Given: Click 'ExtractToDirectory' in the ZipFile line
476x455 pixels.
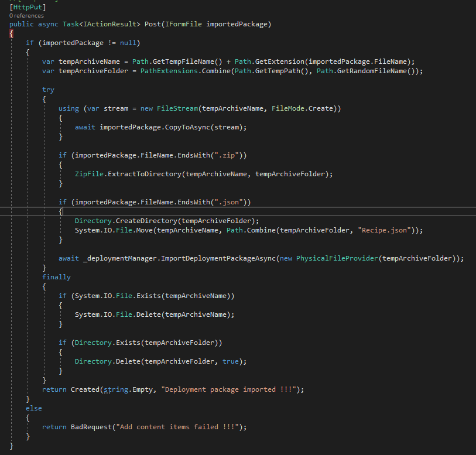Looking at the screenshot, I should pyautogui.click(x=145, y=174).
